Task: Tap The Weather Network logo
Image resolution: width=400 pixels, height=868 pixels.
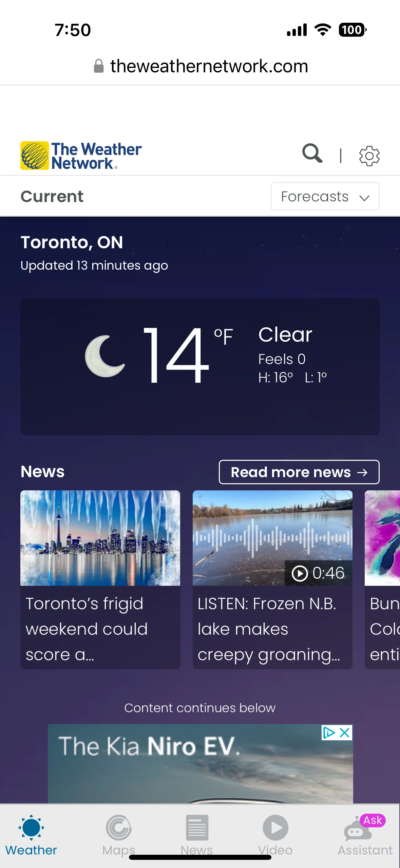Action: [x=81, y=156]
